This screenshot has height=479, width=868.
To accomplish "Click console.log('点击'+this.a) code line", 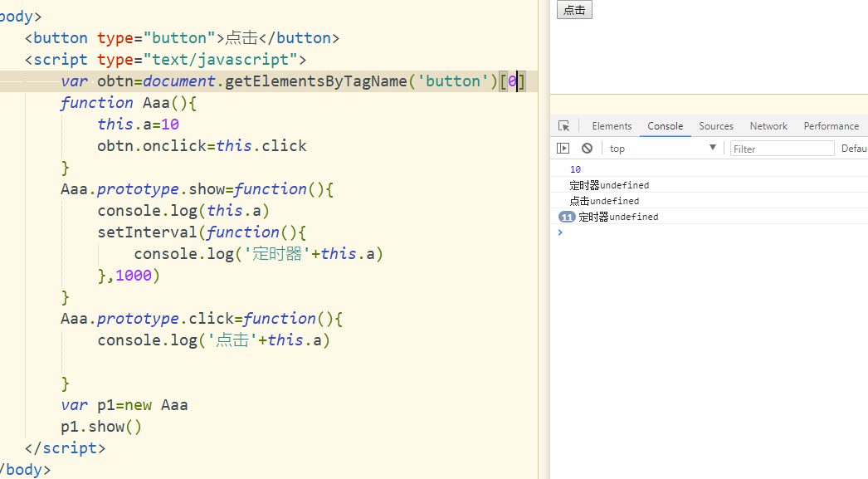I will point(213,340).
